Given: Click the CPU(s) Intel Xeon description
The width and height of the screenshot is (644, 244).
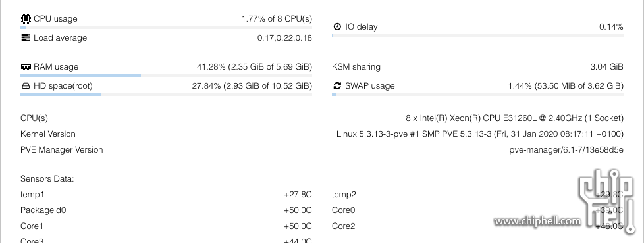Looking at the screenshot, I should (515, 118).
